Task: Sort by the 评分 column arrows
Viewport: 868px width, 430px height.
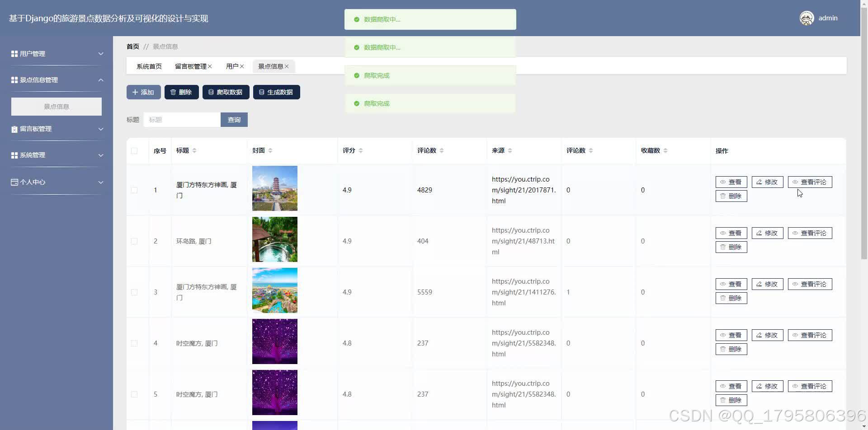Action: coord(361,150)
